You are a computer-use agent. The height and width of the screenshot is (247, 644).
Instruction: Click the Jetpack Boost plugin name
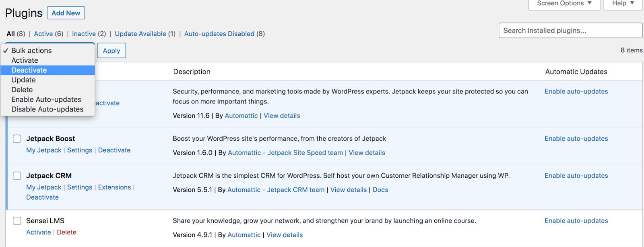point(51,138)
